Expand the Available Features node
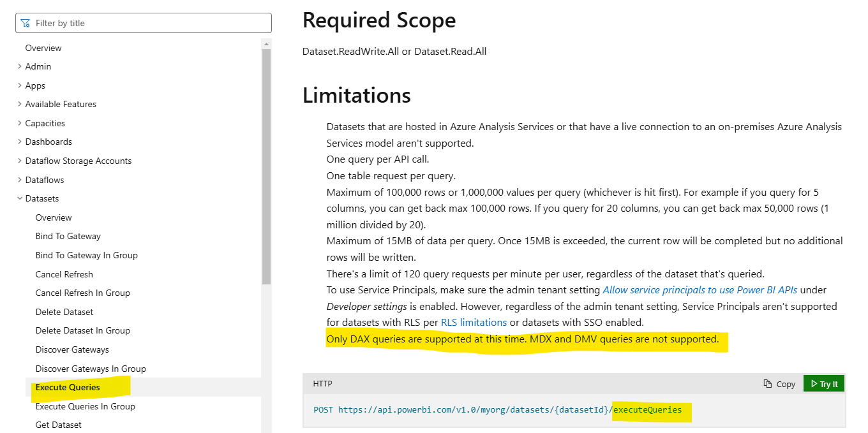This screenshot has height=433, width=868. click(20, 104)
